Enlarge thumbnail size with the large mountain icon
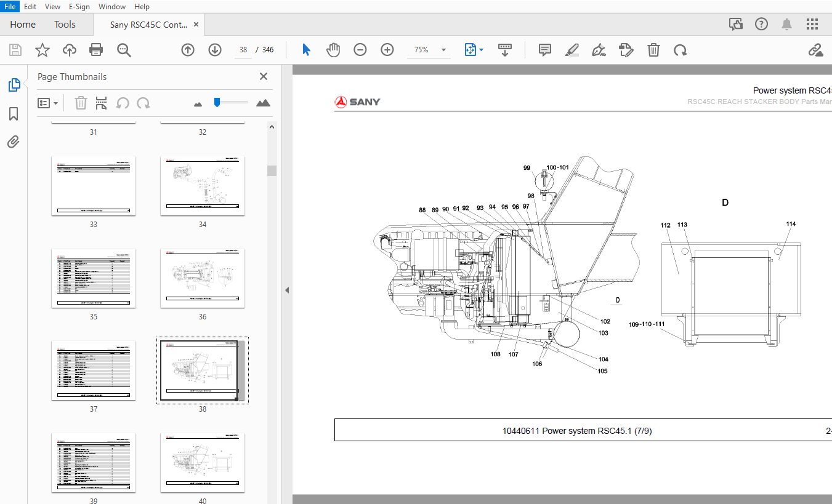Viewport: 832px width, 504px height. pyautogui.click(x=263, y=103)
